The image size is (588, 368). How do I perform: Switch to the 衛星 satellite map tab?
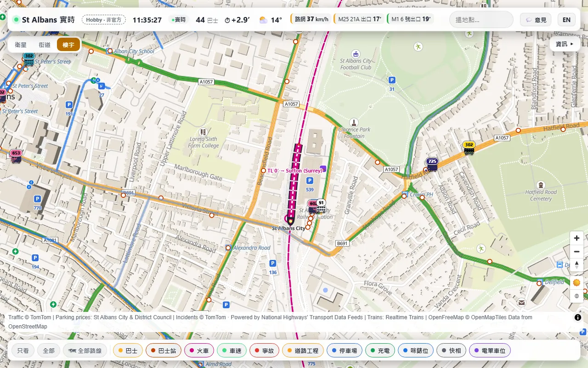point(21,45)
